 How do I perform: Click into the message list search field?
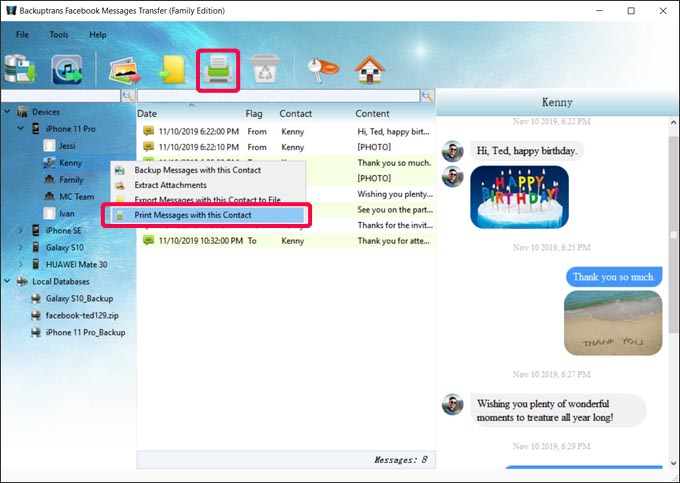[278, 95]
